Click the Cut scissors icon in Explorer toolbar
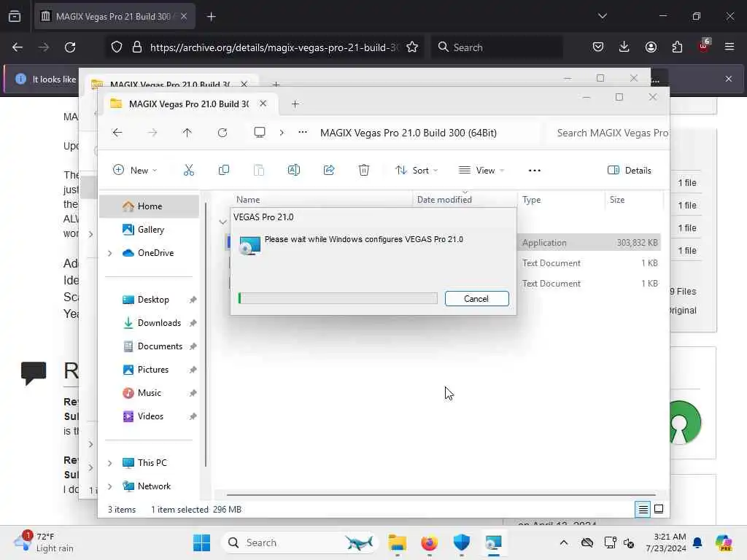 (x=189, y=170)
